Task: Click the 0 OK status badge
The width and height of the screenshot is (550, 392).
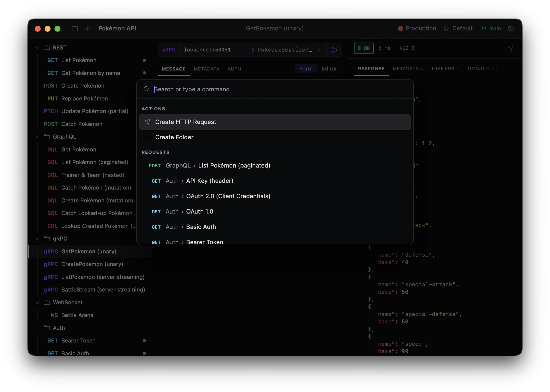Action: [364, 48]
